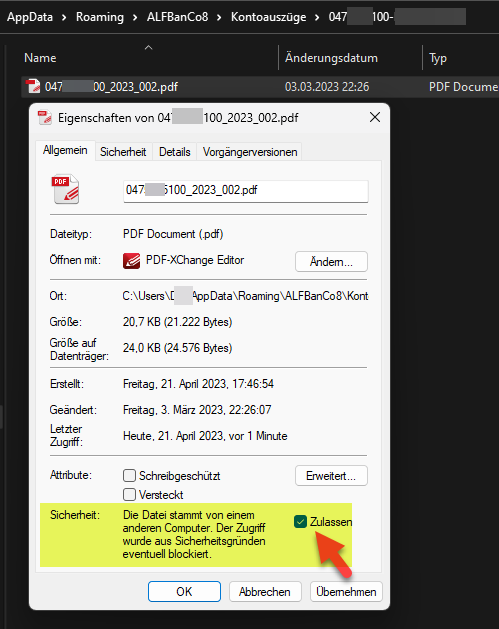Click the large PDF document icon in the Allgemein tab
The width and height of the screenshot is (499, 629).
coord(65,189)
